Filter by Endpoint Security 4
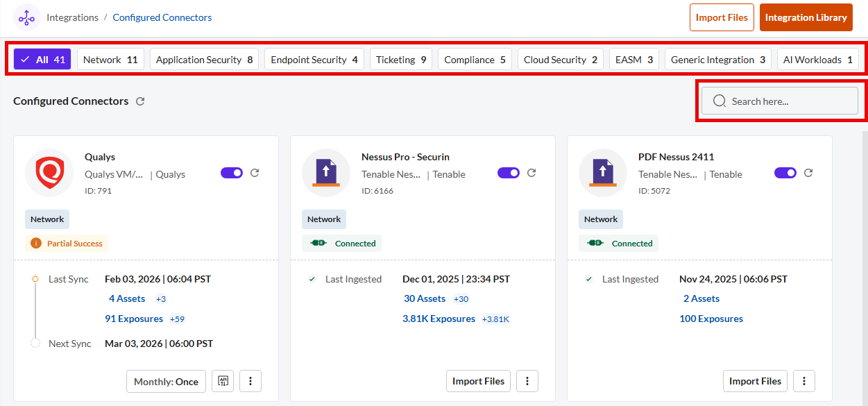The height and width of the screenshot is (406, 868). pyautogui.click(x=314, y=60)
